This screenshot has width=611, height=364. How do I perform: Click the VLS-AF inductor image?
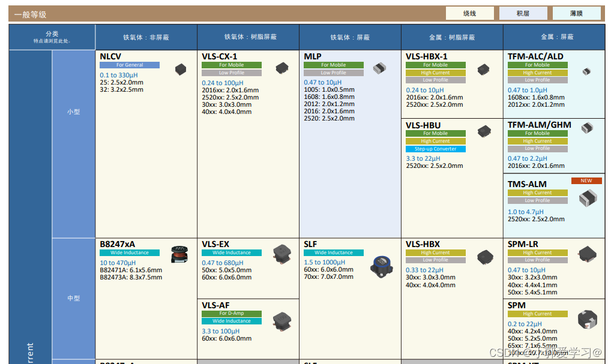tap(282, 321)
